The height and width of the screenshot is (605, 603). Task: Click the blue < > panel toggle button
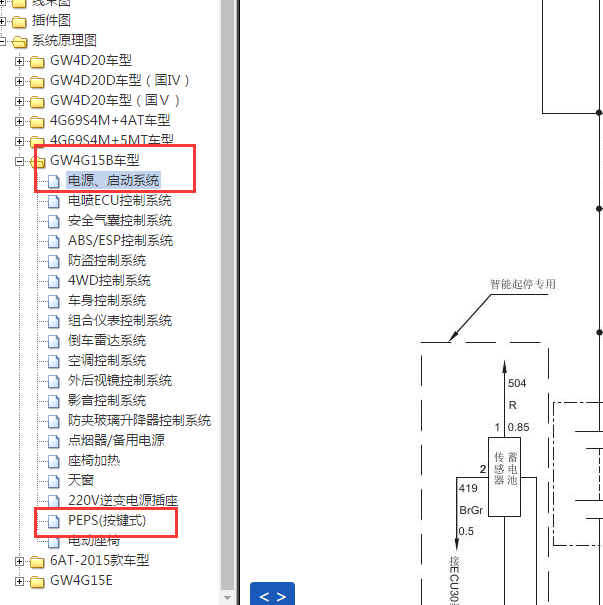pyautogui.click(x=272, y=595)
